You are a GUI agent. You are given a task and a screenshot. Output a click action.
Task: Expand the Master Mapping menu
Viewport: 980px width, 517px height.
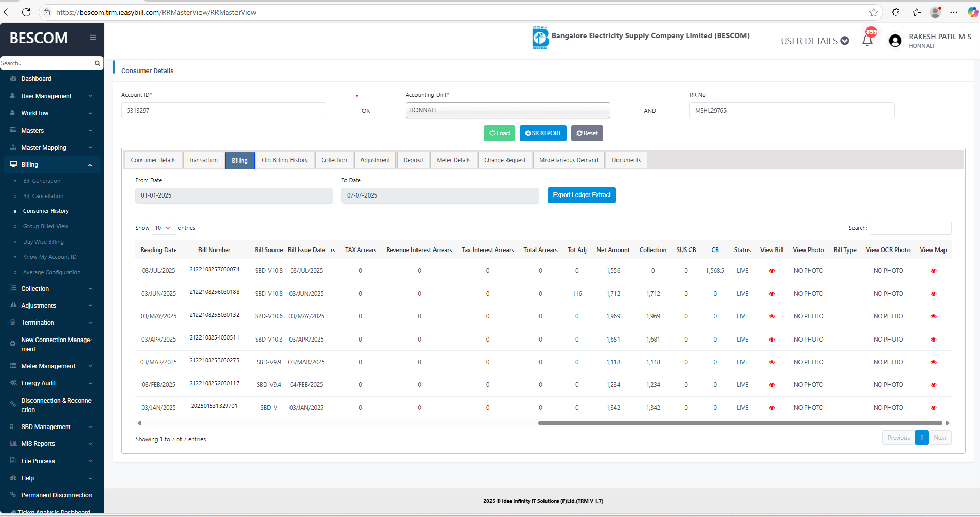pyautogui.click(x=50, y=148)
